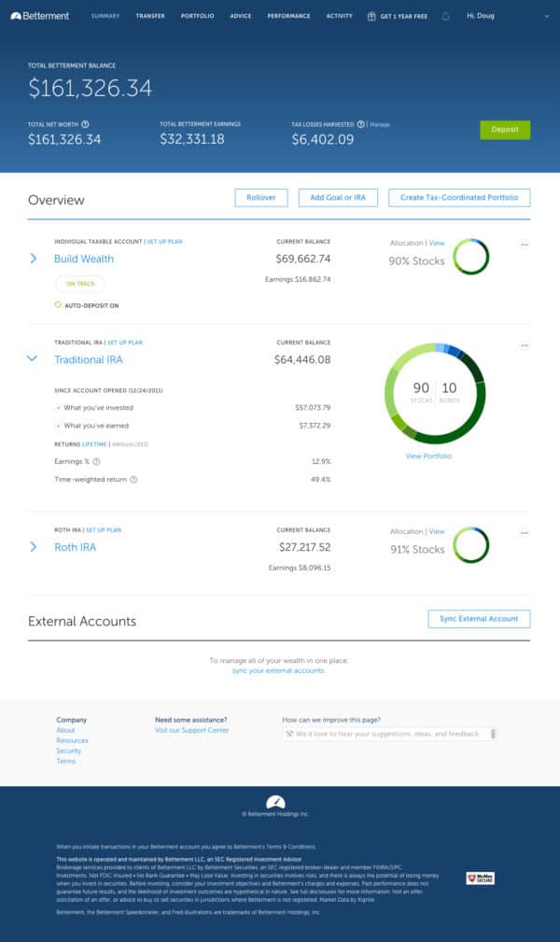Open the notifications bell icon

pos(445,16)
